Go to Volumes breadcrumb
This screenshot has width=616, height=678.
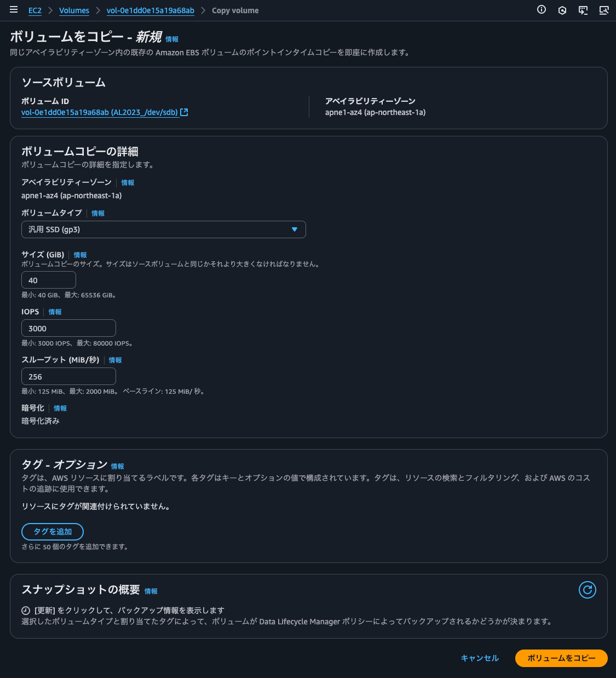click(x=74, y=10)
